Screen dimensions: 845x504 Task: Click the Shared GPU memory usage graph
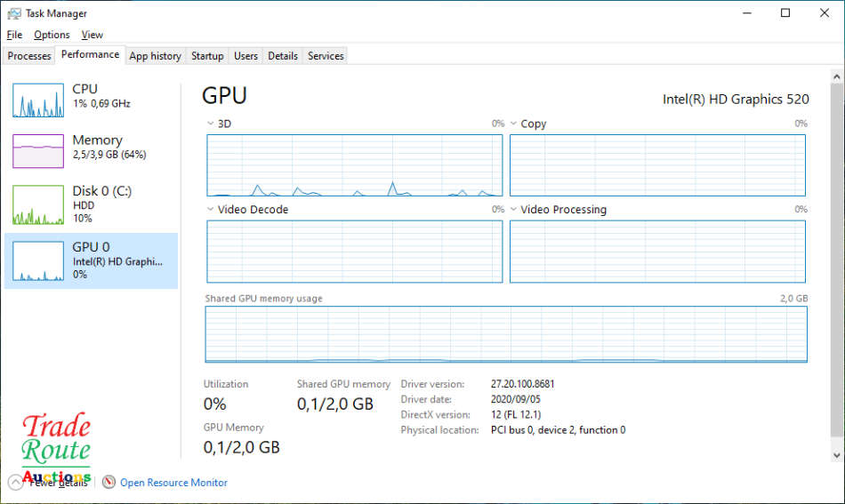506,334
